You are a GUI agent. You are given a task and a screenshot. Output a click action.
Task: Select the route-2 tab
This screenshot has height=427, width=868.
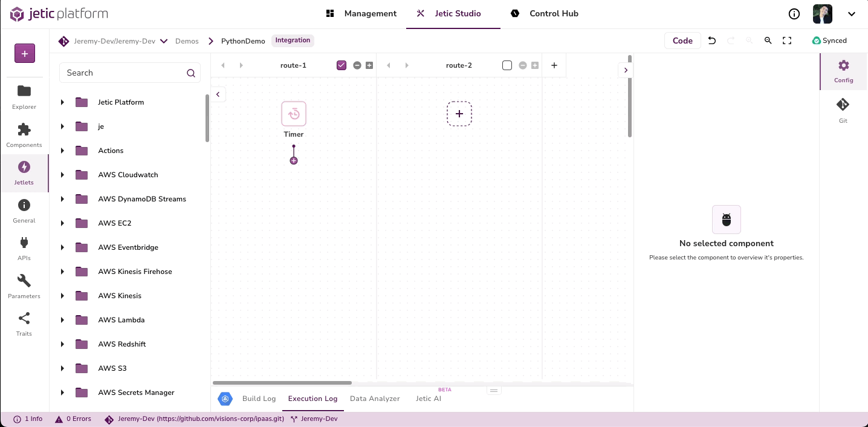[459, 65]
